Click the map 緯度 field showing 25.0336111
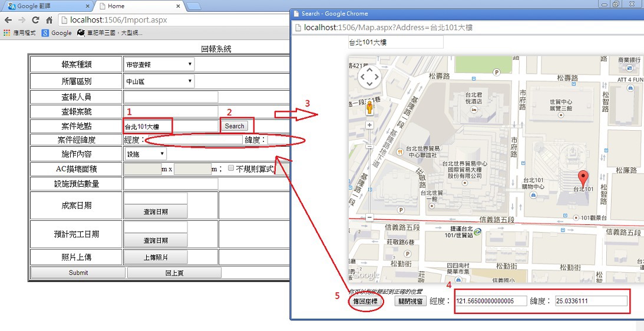Screen dimensions: 644x331 (591, 301)
